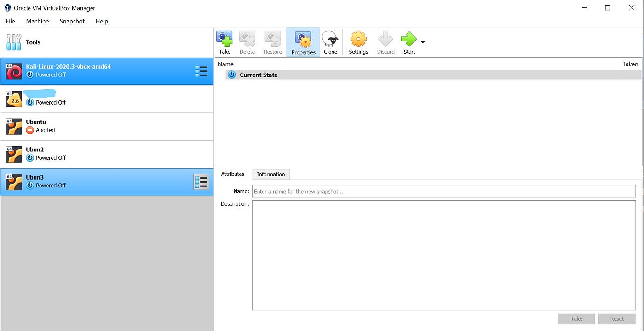Open Settings via the gear icon
This screenshot has height=331, width=644.
(358, 39)
